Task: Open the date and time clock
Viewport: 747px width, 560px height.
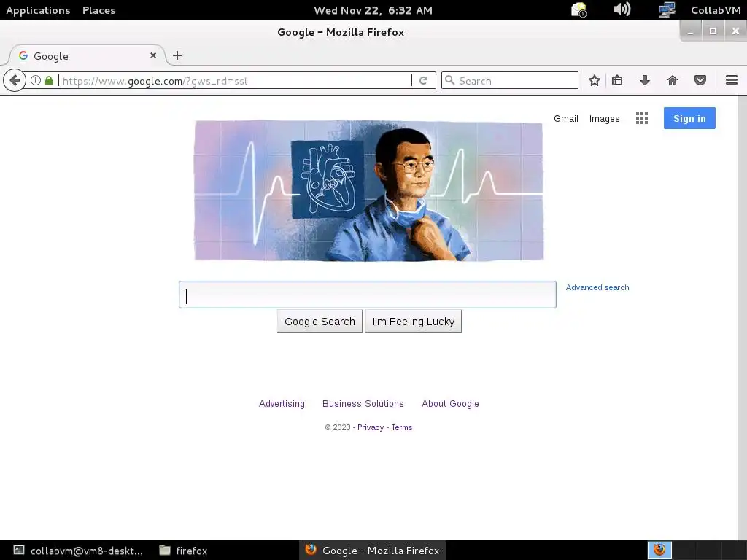Action: 373,10
